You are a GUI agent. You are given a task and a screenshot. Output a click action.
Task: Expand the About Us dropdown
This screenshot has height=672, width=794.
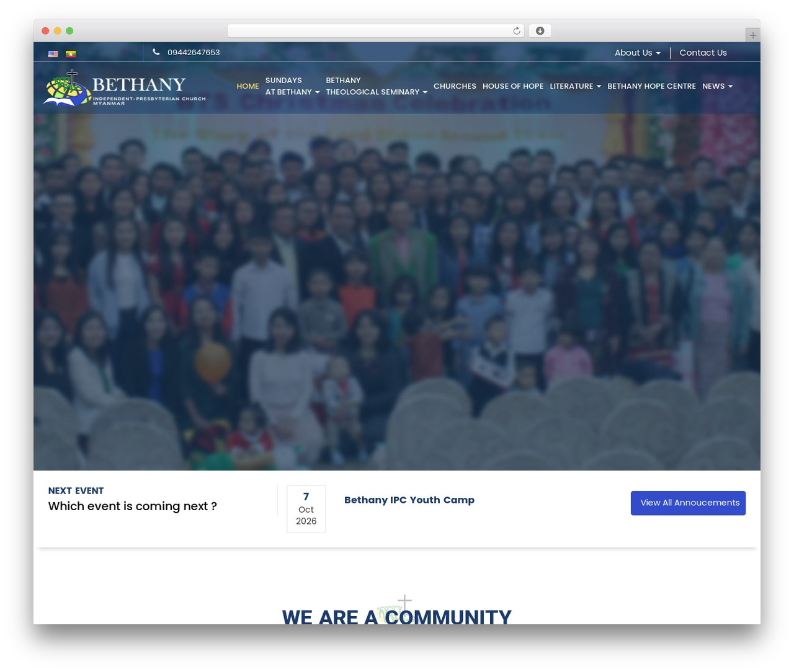pyautogui.click(x=638, y=53)
